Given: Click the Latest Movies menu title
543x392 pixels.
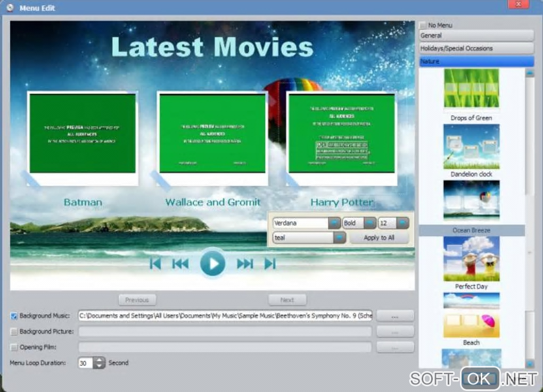Looking at the screenshot, I should coord(212,47).
